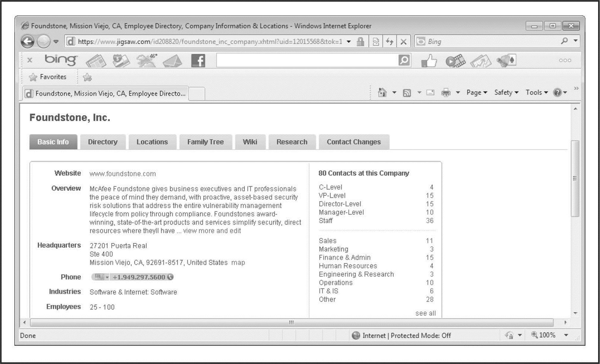
Task: Click the jigsaw.com address bar URL
Action: click(210, 42)
